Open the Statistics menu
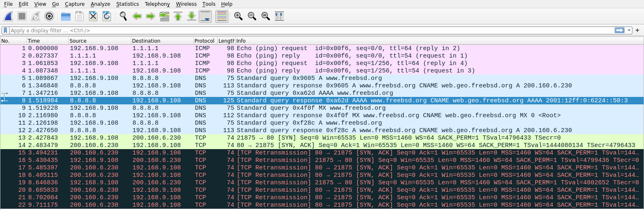 [x=127, y=4]
